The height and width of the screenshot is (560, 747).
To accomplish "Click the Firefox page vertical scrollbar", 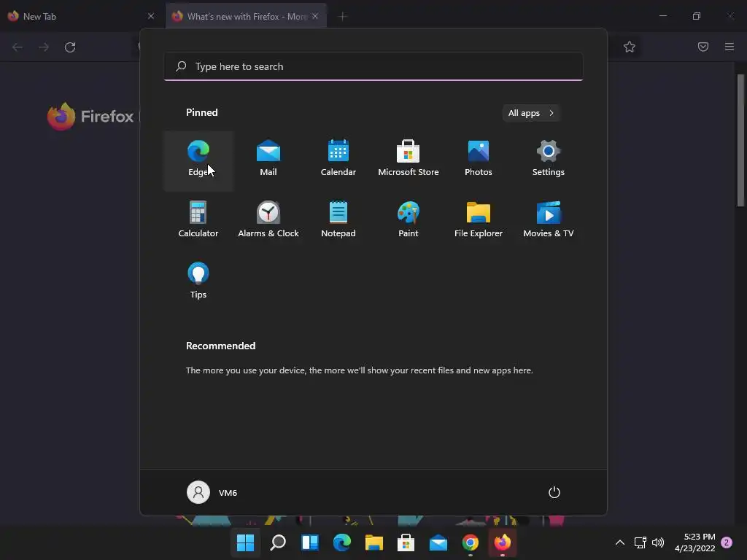I will (x=740, y=141).
